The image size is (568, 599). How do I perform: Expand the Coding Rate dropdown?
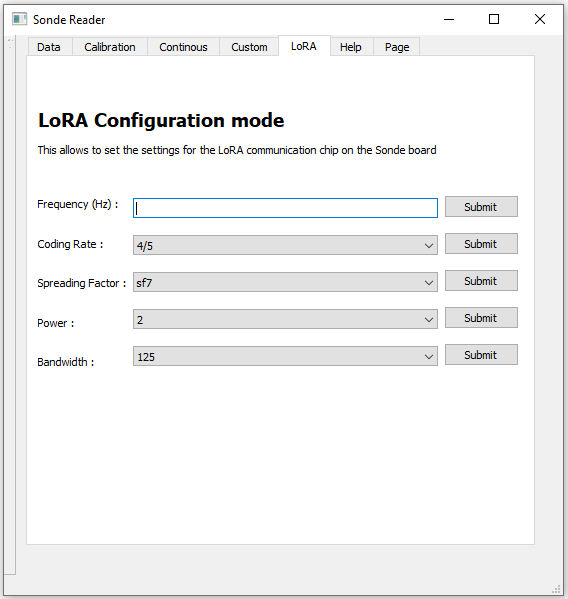point(285,245)
